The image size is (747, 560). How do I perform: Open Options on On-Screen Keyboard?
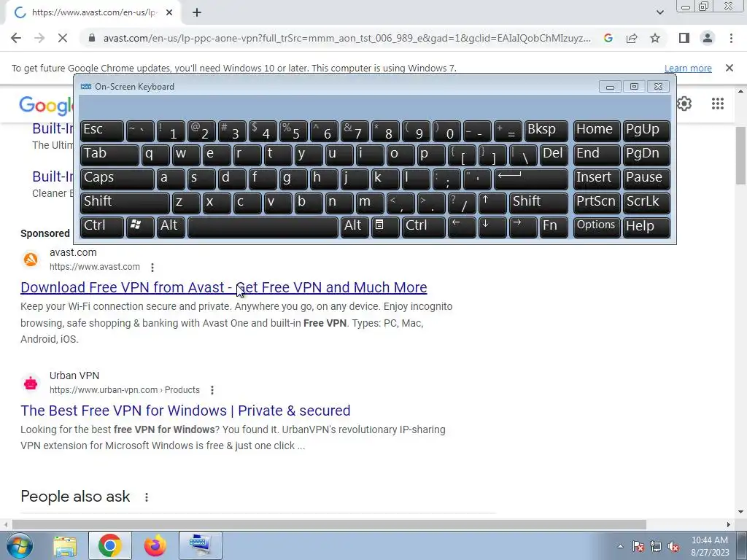pos(597,227)
